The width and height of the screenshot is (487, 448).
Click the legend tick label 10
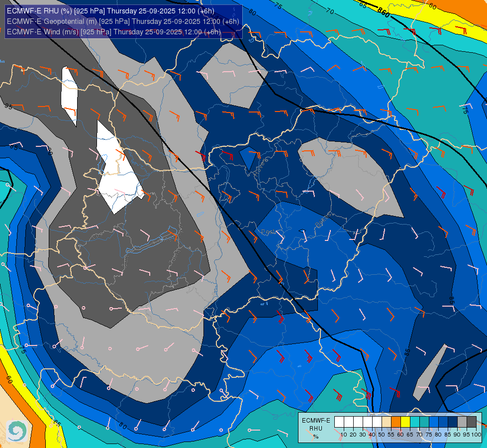(344, 435)
